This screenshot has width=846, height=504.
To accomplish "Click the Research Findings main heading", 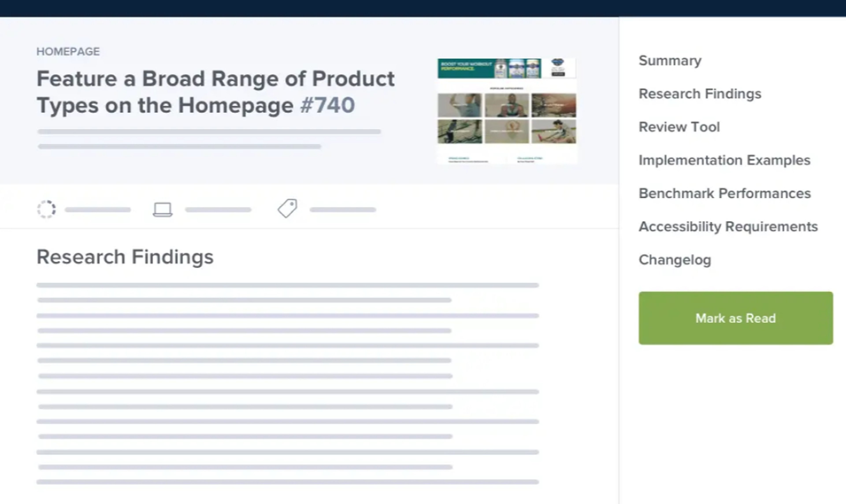I will click(x=125, y=257).
